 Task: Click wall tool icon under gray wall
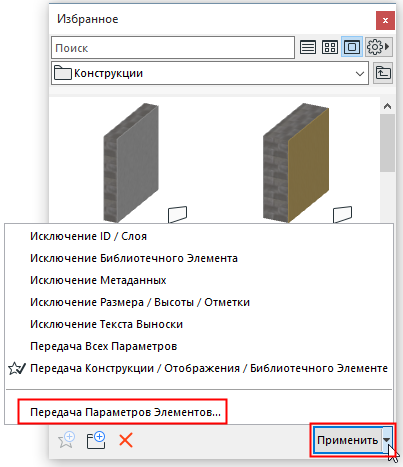pyautogui.click(x=177, y=214)
